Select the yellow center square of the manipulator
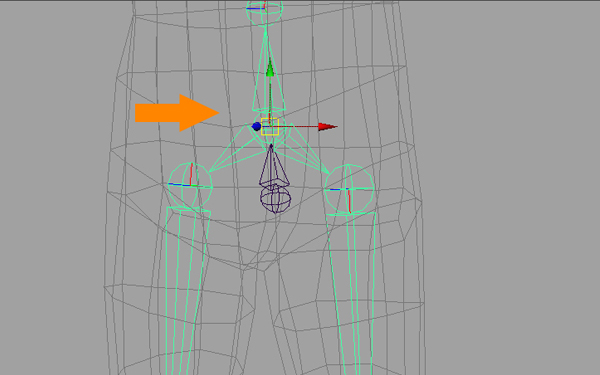The width and height of the screenshot is (600, 375). point(270,127)
